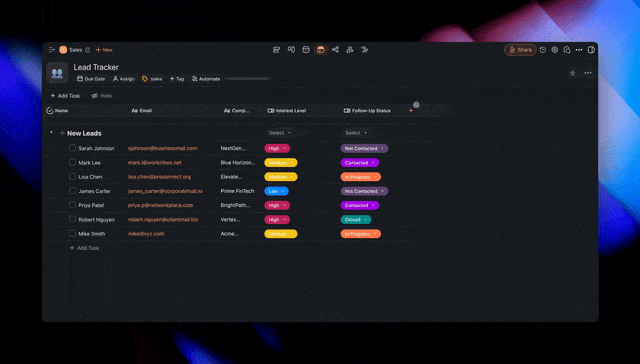
Task: Open Sarah Johnson's High interest dropdown
Action: tap(277, 149)
